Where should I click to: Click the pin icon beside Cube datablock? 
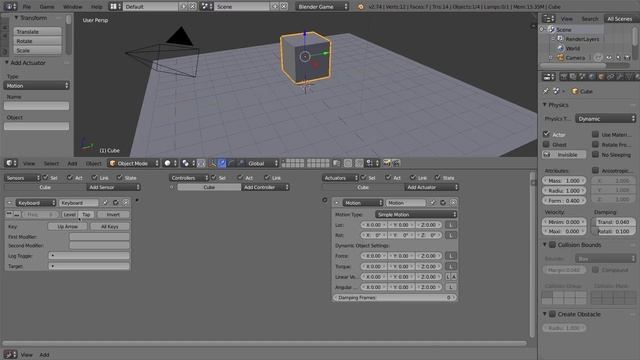pos(546,91)
